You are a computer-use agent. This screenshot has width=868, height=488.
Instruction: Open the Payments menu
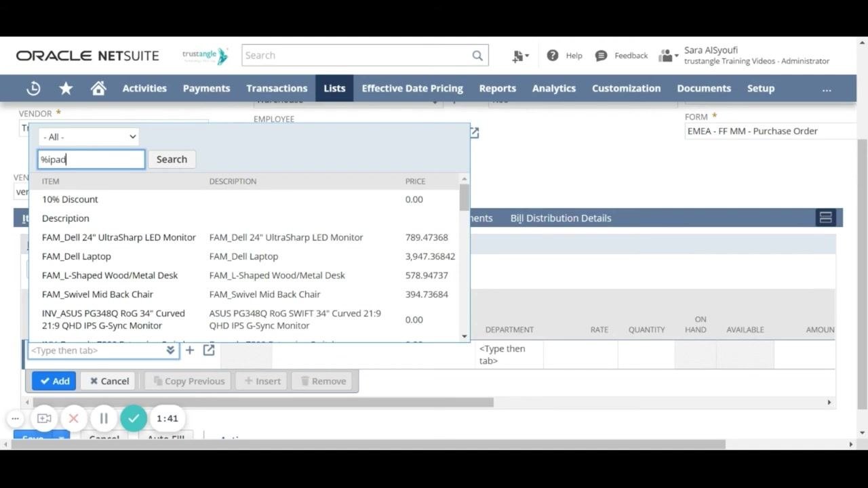point(206,88)
